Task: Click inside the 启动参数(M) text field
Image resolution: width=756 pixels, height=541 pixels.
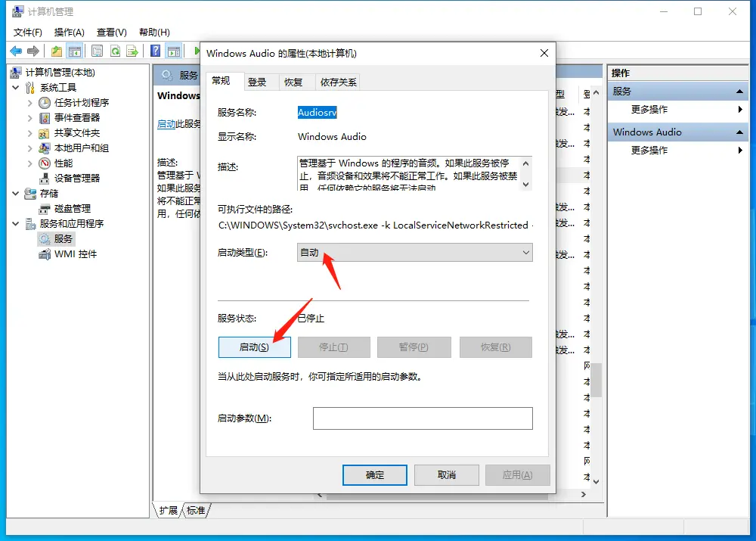Action: click(423, 418)
